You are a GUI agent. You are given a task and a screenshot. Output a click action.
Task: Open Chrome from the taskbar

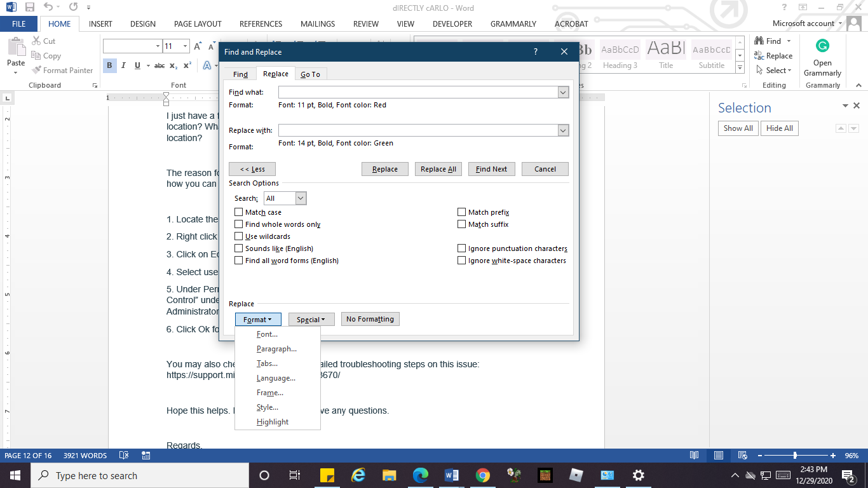coord(483,475)
